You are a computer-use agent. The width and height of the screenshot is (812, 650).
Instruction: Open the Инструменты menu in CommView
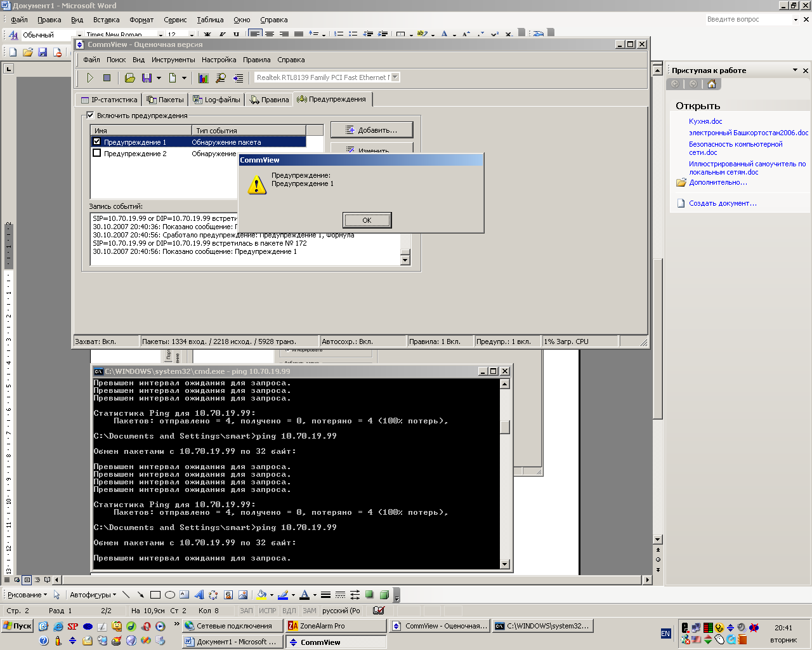(x=173, y=60)
